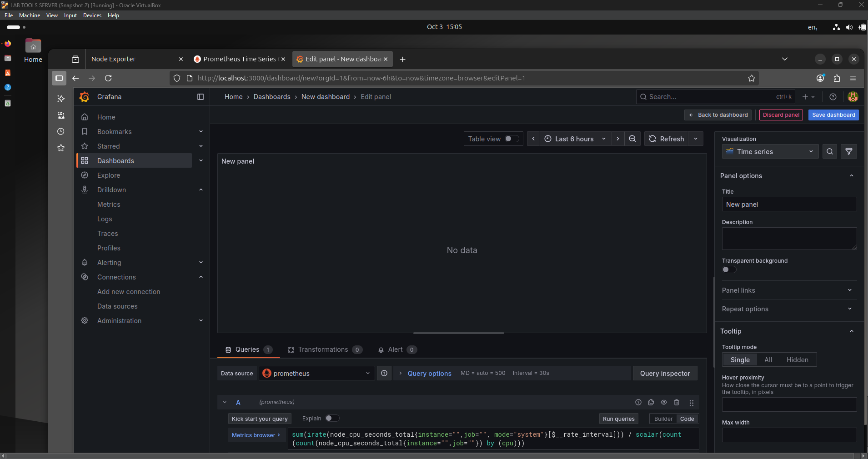Viewport: 868px width, 459px height.
Task: Open Grafana help question mark icon
Action: 833,97
